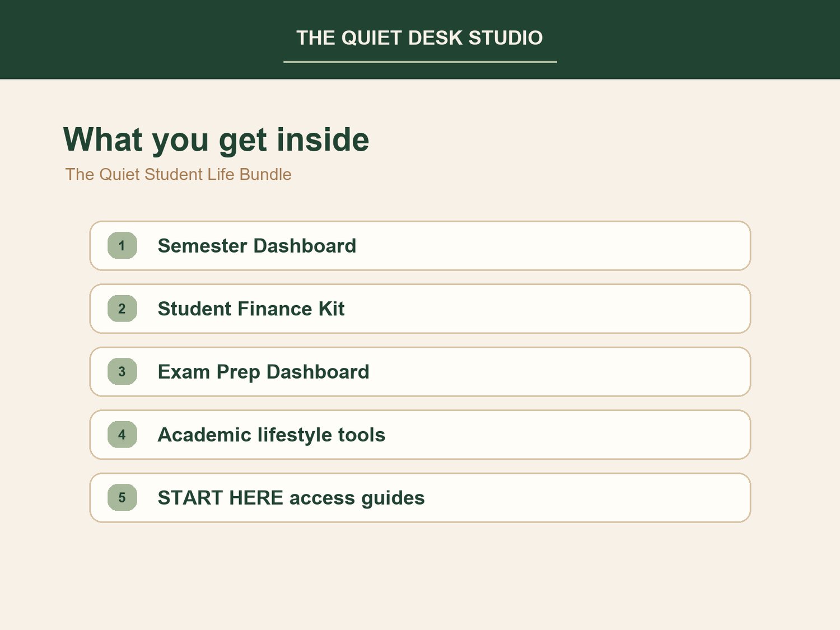Click the START HERE access guides text
Screen dimensions: 840x630
(x=291, y=498)
